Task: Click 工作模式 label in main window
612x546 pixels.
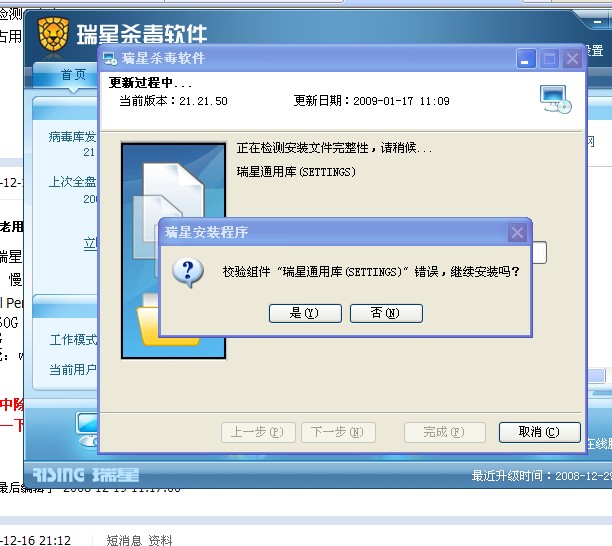Action: pyautogui.click(x=73, y=340)
